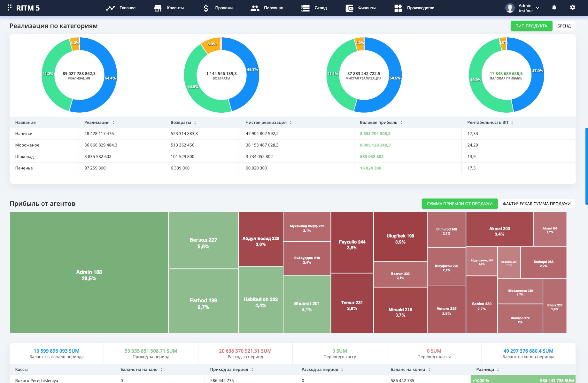The height and width of the screenshot is (383, 588).
Task: Click gross profit value 533 032 802
Action: 372,157
